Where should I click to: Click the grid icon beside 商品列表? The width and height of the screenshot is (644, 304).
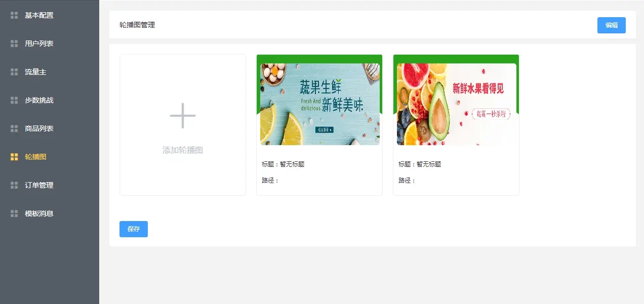click(14, 128)
